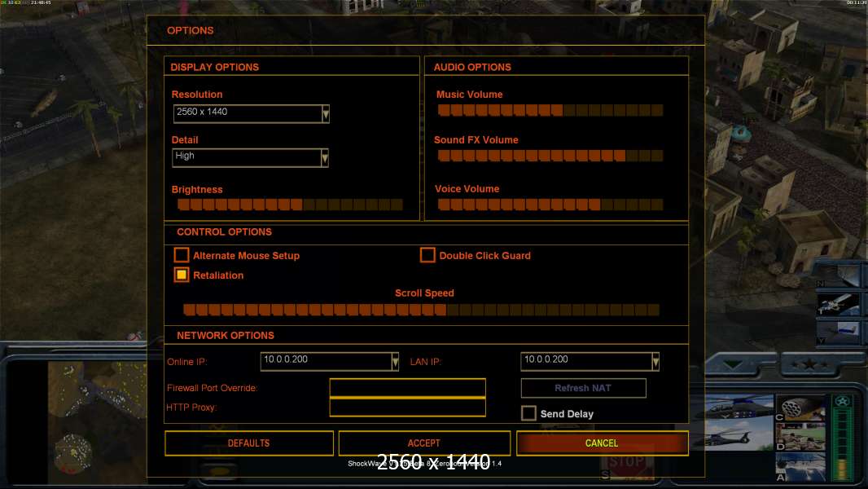Restore settings with the DEFAULTS button
The image size is (868, 489).
pos(249,443)
